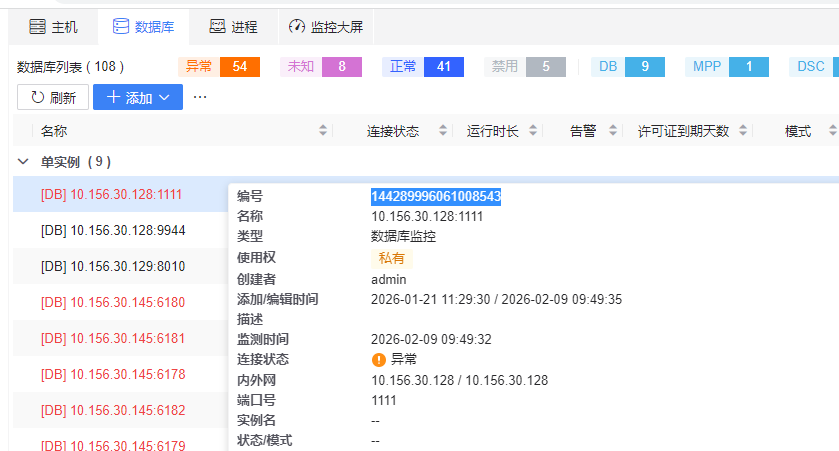
Task: Open the 添加 dropdown button
Action: (x=138, y=97)
